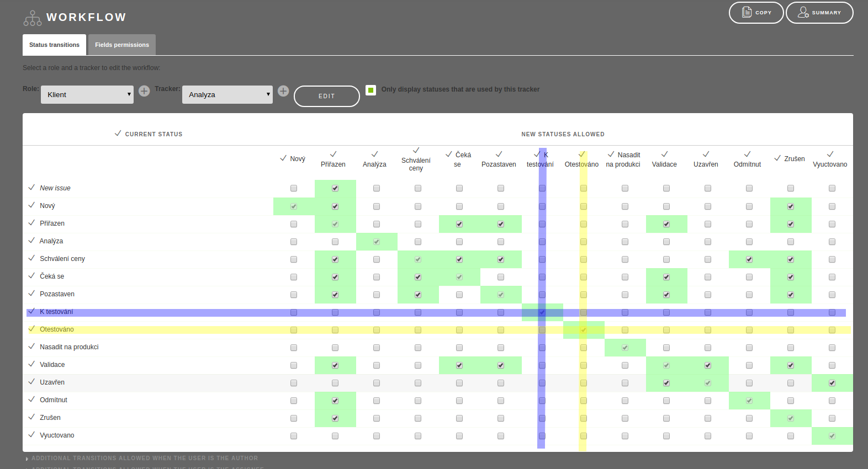
Task: Uncheck New issue to Přiřazen transition
Action: coord(335,189)
